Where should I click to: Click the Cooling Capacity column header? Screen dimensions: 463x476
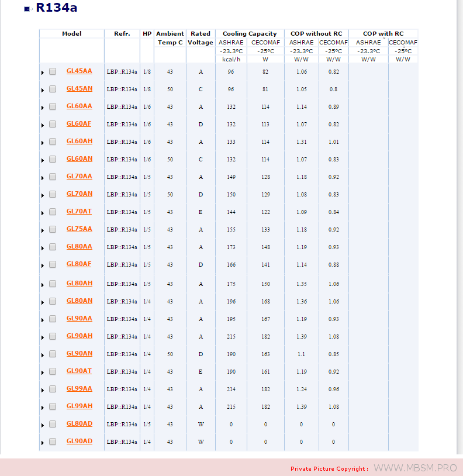(x=250, y=34)
